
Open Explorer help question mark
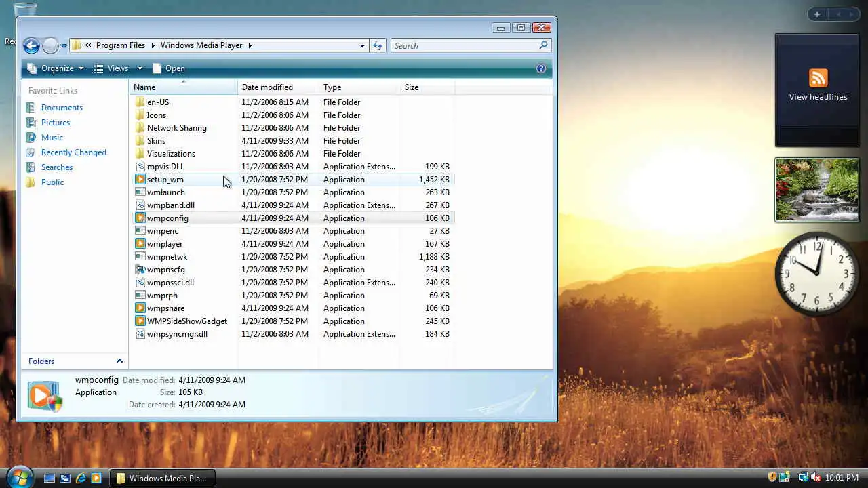[541, 68]
